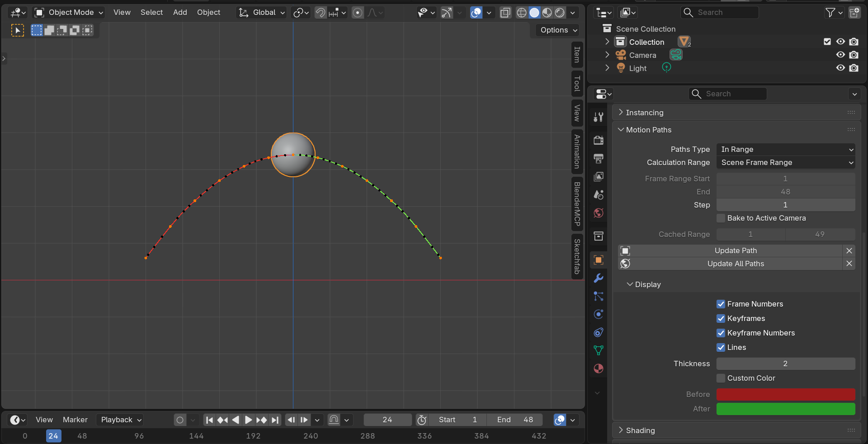Open the Object menu

tap(208, 13)
